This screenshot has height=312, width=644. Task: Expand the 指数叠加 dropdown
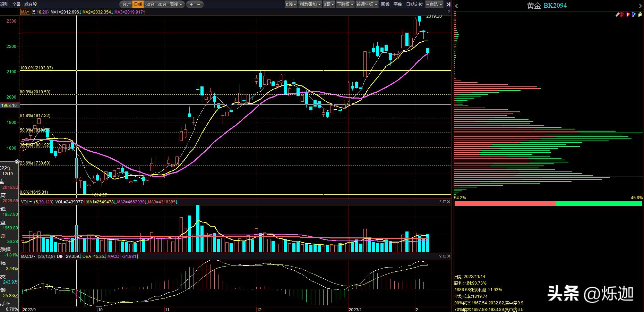point(310,5)
